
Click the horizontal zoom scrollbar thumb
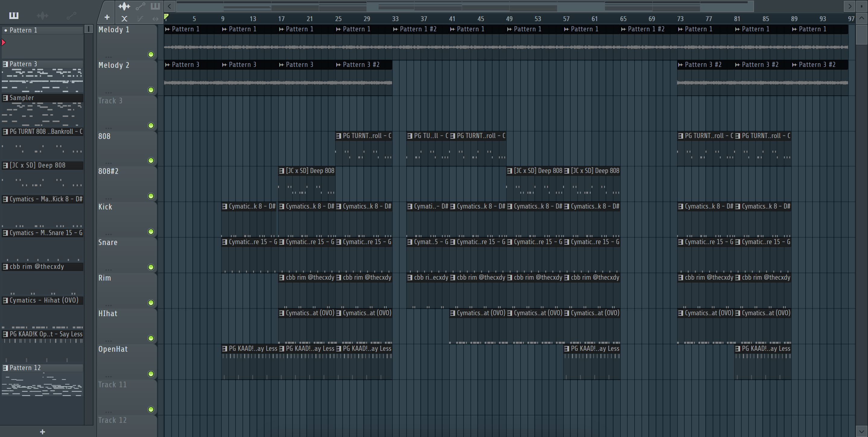tap(465, 6)
